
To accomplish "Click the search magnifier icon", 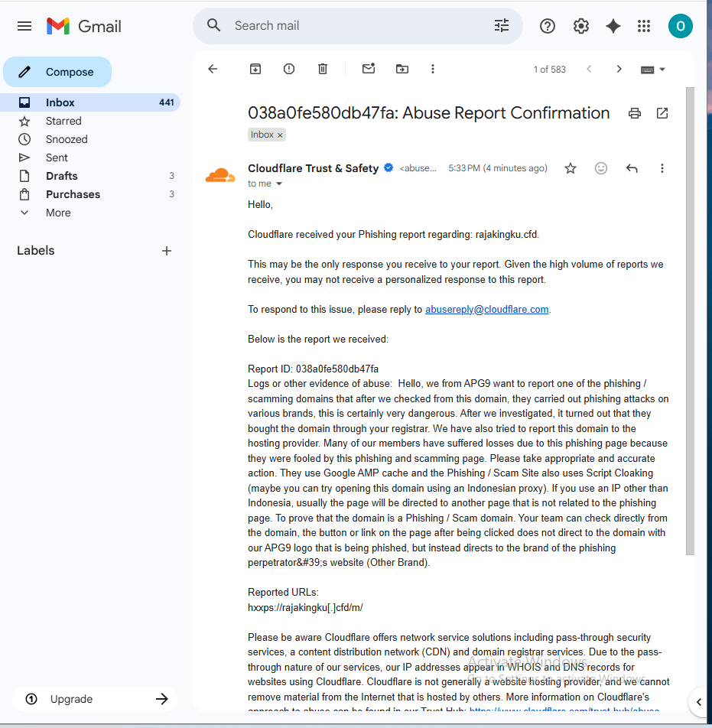I will [213, 25].
